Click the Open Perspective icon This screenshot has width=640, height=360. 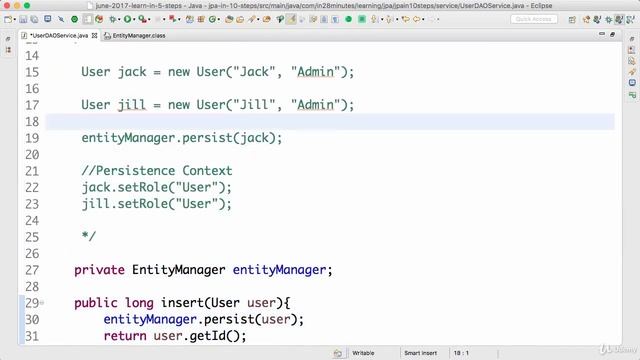tap(572, 19)
